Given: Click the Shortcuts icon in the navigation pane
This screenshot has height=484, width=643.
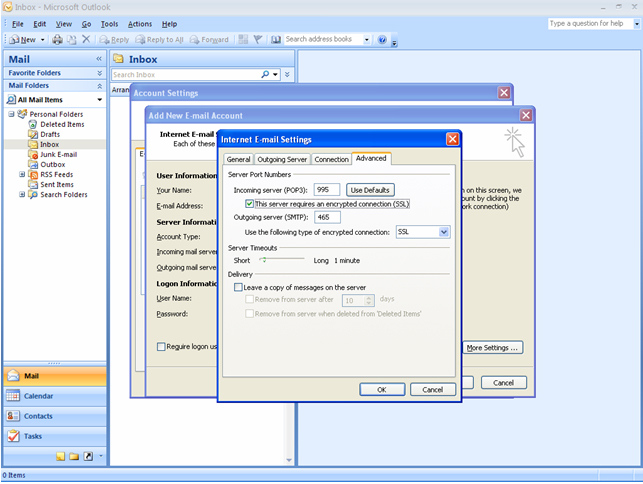Looking at the screenshot, I should 87,456.
